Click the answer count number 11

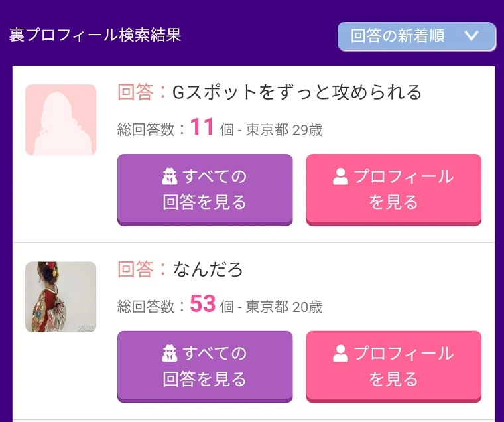coord(202,127)
